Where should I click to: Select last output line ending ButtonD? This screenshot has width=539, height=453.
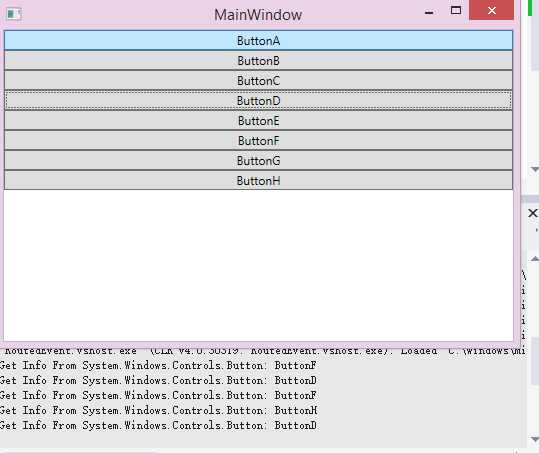[158, 426]
